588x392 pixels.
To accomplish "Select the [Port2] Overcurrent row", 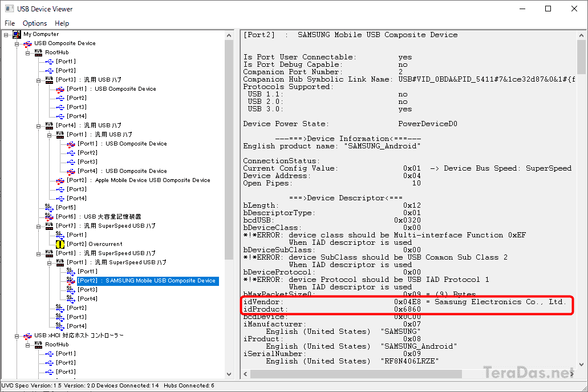I will (95, 244).
